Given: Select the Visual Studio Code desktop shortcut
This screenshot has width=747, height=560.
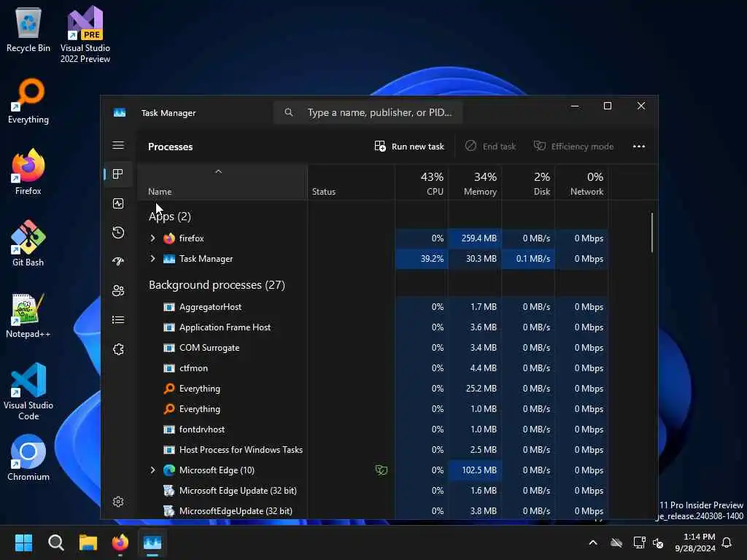Looking at the screenshot, I should [x=28, y=392].
